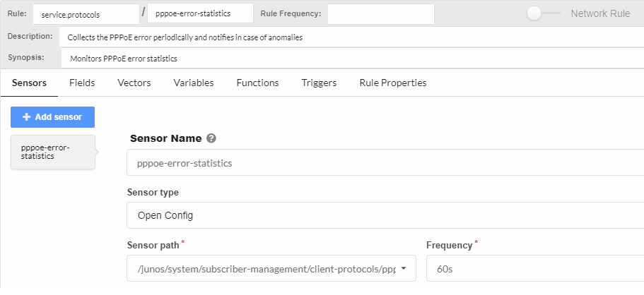Expand the Sensor path dropdown arrow
The width and height of the screenshot is (644, 295).
[x=403, y=269]
